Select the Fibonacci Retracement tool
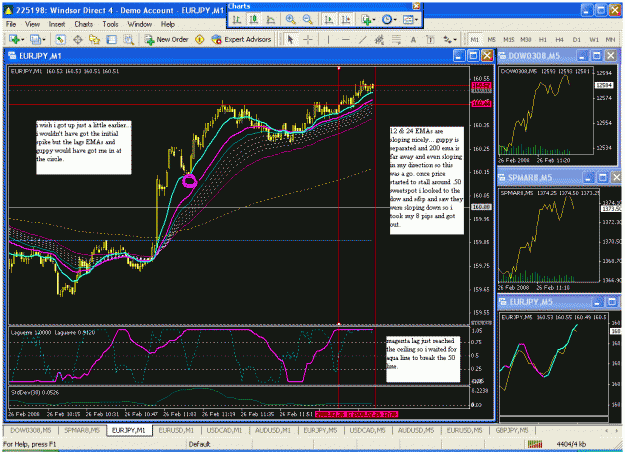Screen dimensions: 625x452 (396, 39)
